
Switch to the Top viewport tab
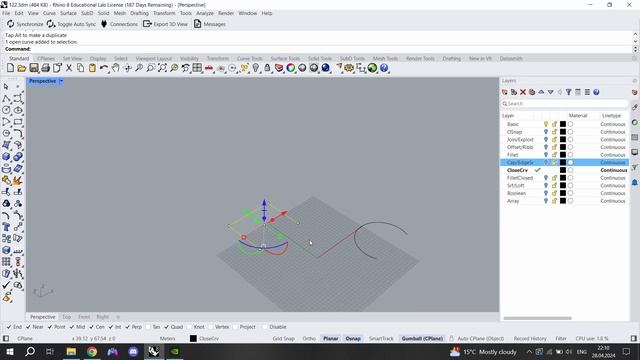point(67,317)
